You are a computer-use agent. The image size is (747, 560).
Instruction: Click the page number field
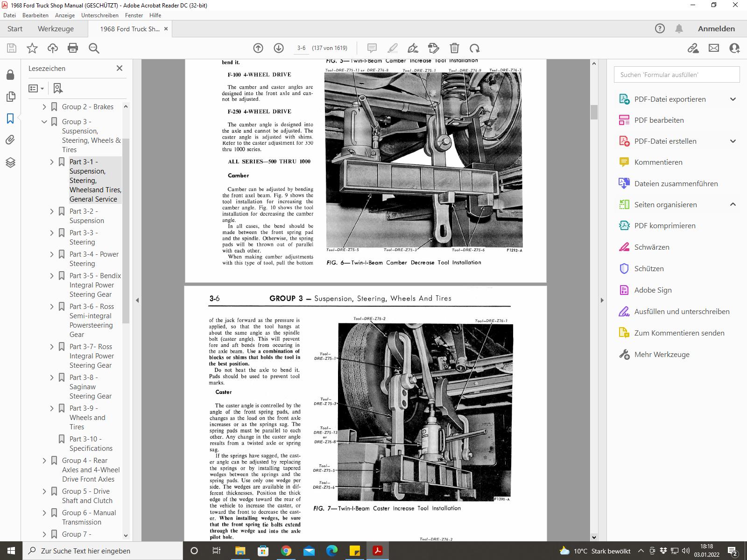(302, 48)
